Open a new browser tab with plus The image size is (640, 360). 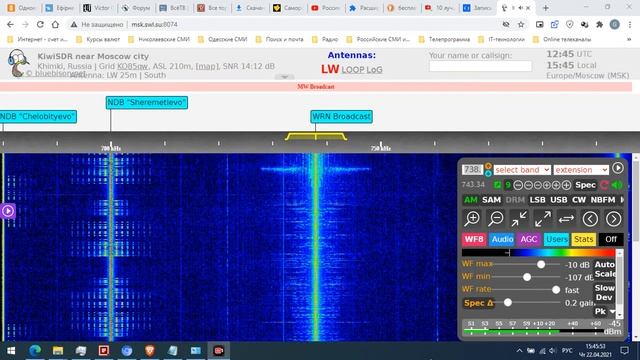546,8
